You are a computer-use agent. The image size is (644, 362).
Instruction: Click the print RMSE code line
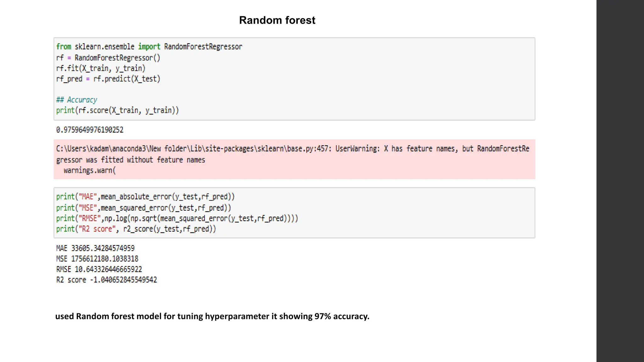pos(177,218)
